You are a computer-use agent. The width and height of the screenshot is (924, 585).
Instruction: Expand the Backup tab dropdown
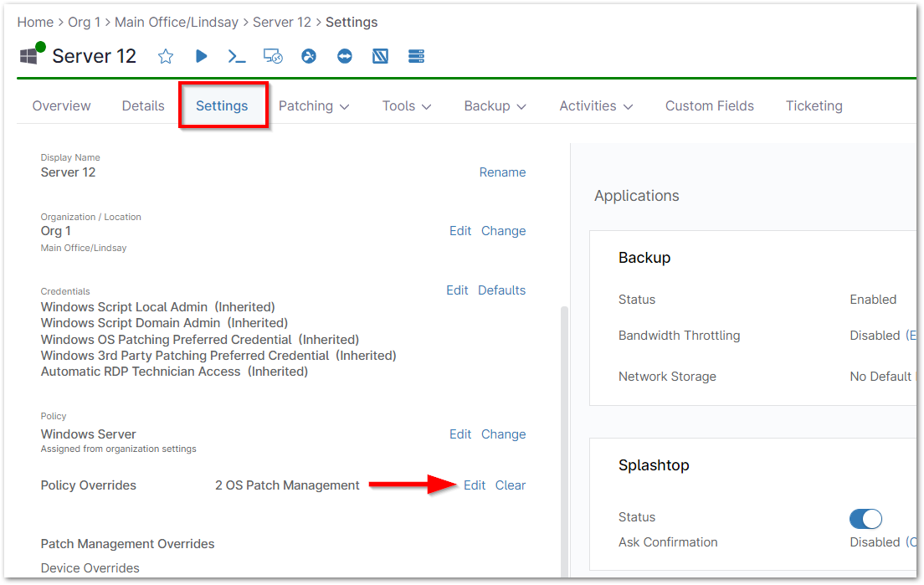tap(495, 106)
